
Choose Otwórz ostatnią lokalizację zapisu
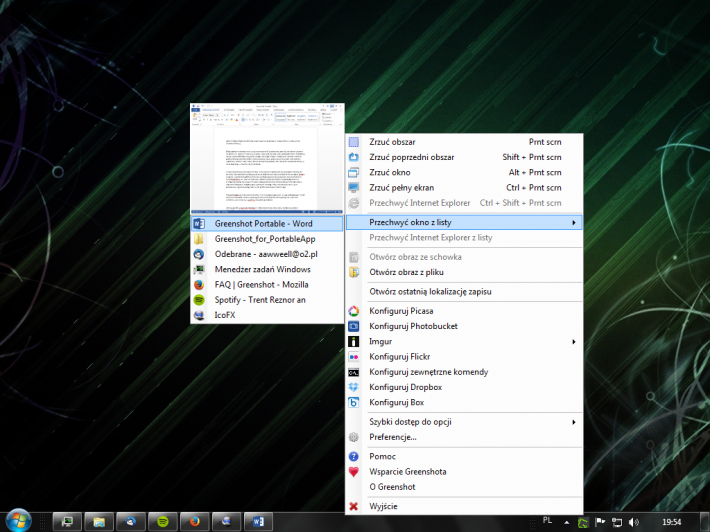point(465,292)
